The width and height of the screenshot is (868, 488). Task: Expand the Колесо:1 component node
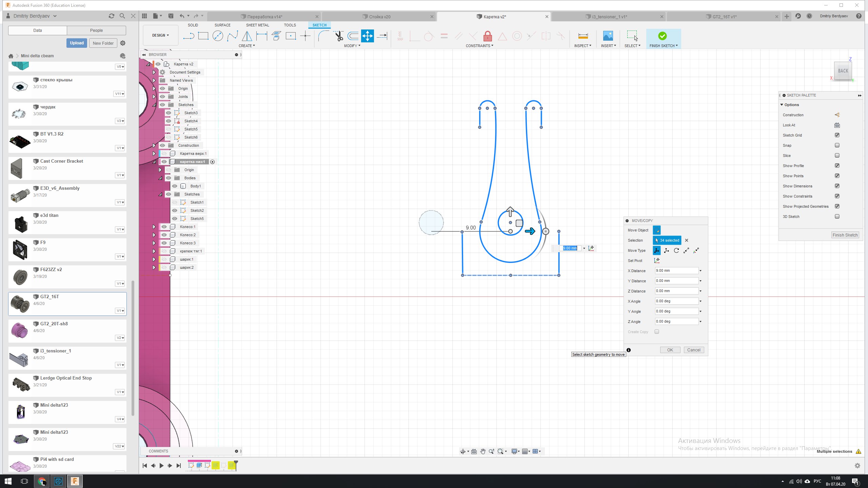[x=154, y=227]
